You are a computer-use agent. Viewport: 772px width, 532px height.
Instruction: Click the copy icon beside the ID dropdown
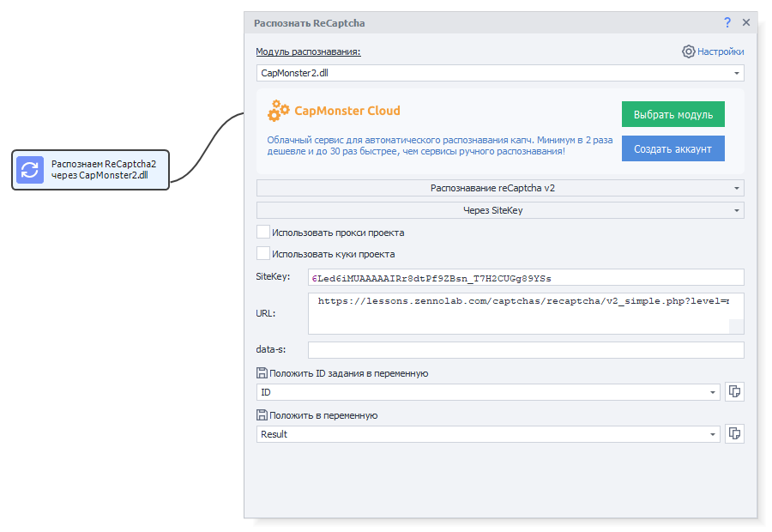point(734,391)
